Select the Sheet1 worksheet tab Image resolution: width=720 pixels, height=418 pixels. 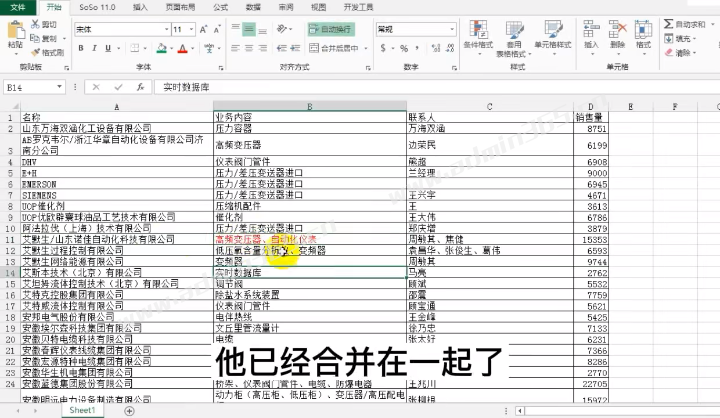pos(82,410)
